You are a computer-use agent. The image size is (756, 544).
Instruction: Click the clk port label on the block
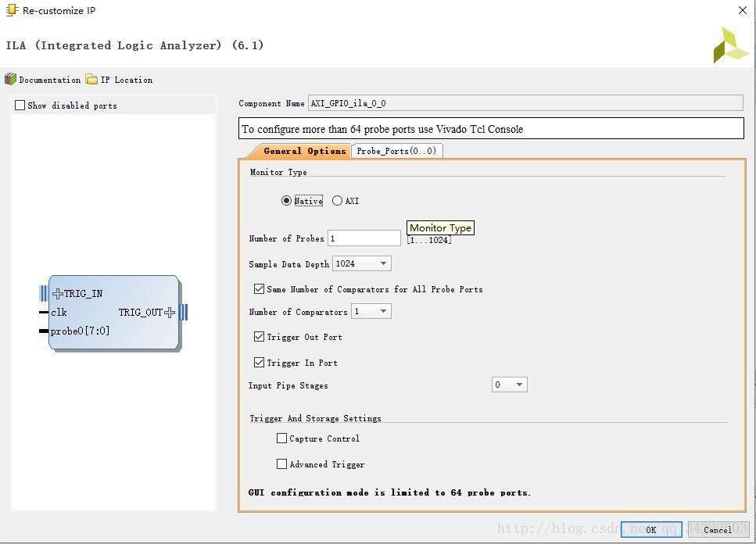click(59, 312)
